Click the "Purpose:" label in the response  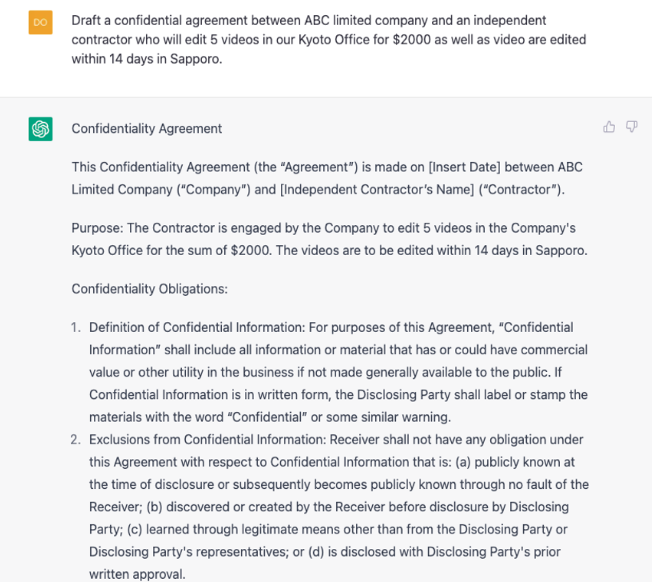tap(97, 228)
